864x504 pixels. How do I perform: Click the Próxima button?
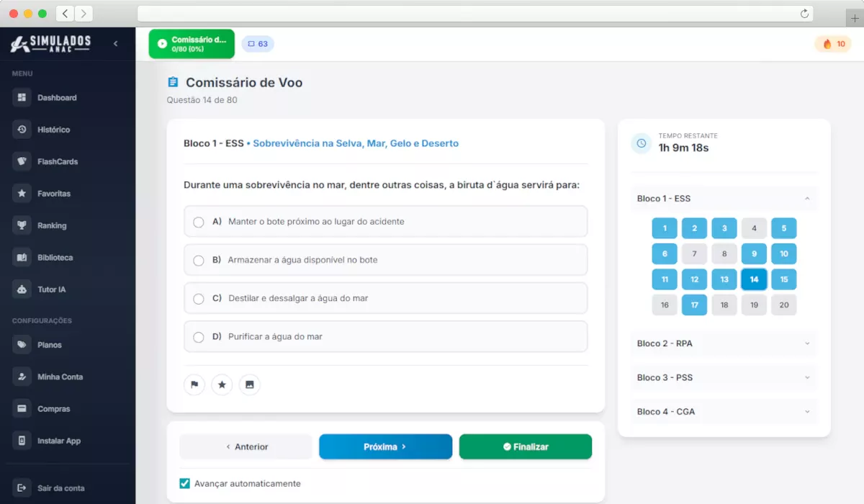[x=385, y=446]
